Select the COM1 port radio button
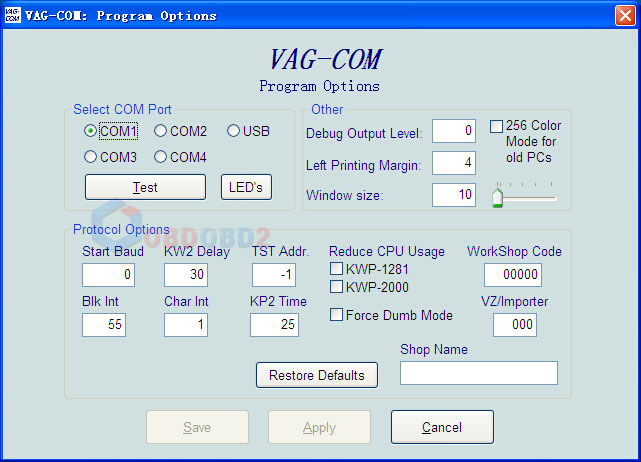 (x=91, y=131)
